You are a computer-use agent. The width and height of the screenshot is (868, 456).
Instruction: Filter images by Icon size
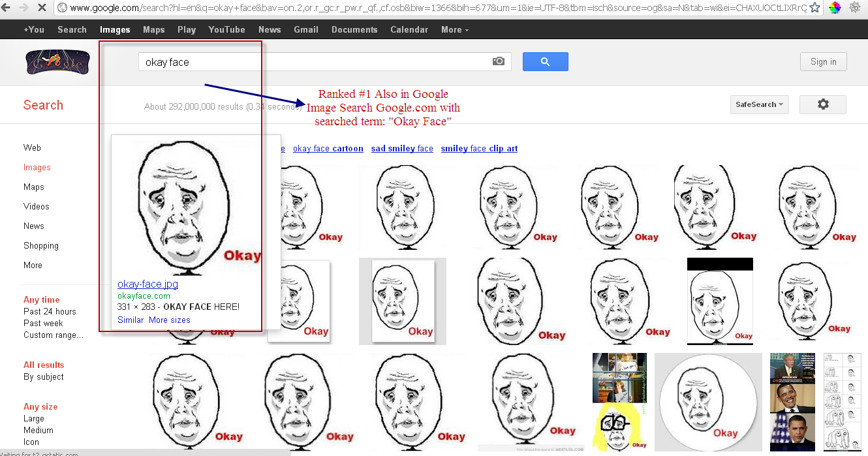click(31, 442)
